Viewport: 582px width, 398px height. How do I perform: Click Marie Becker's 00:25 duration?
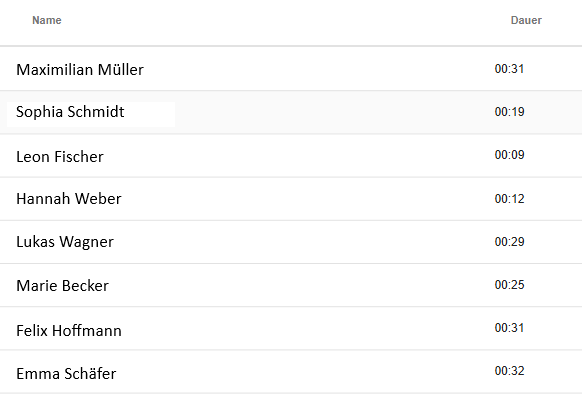pos(509,285)
